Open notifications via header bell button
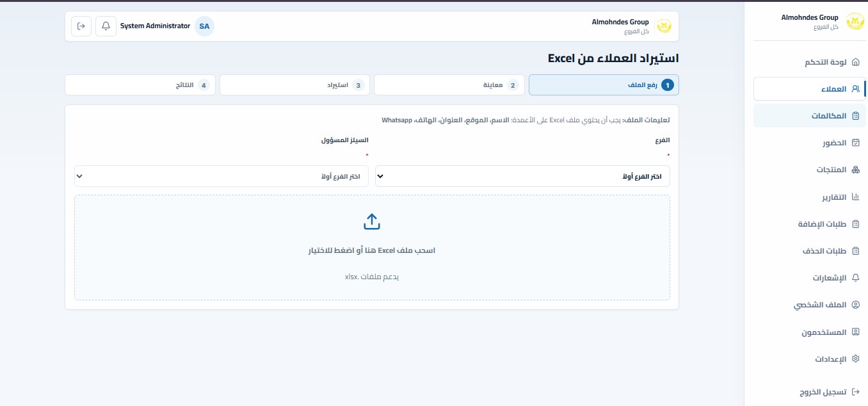868x406 pixels. click(x=106, y=26)
